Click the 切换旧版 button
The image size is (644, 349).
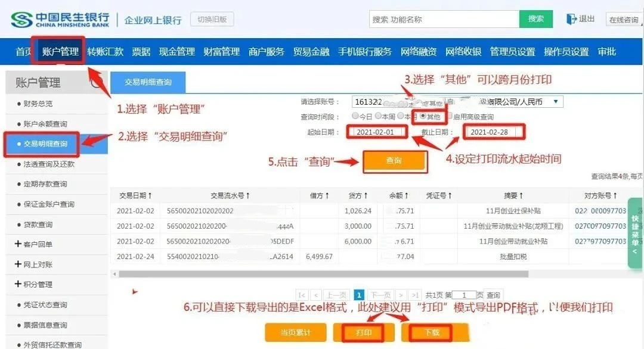coord(212,19)
